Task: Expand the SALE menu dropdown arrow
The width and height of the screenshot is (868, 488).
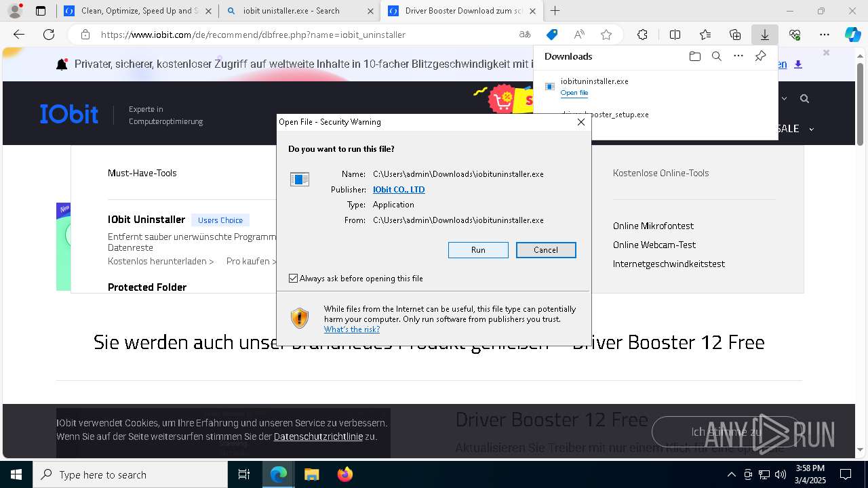Action: (811, 129)
